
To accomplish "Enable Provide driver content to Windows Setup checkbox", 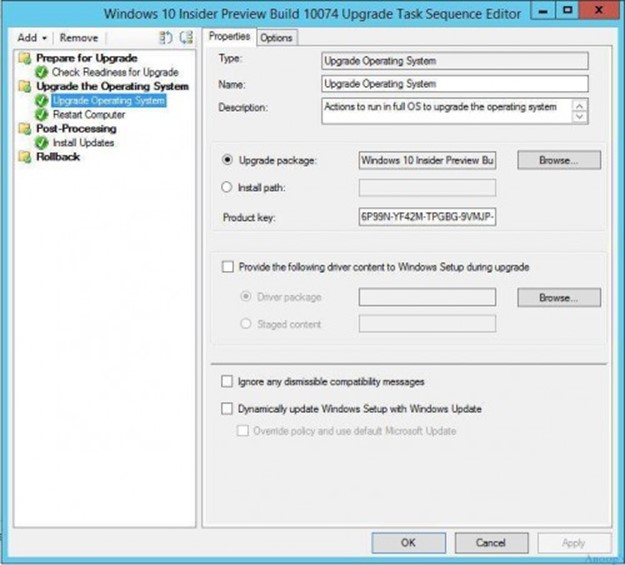I will click(x=228, y=267).
